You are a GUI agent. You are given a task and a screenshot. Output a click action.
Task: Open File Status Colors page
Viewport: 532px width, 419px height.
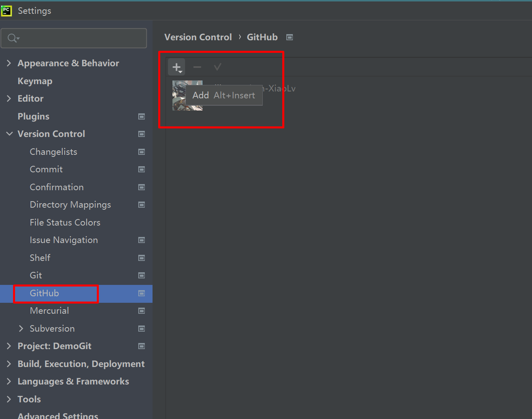pos(65,223)
